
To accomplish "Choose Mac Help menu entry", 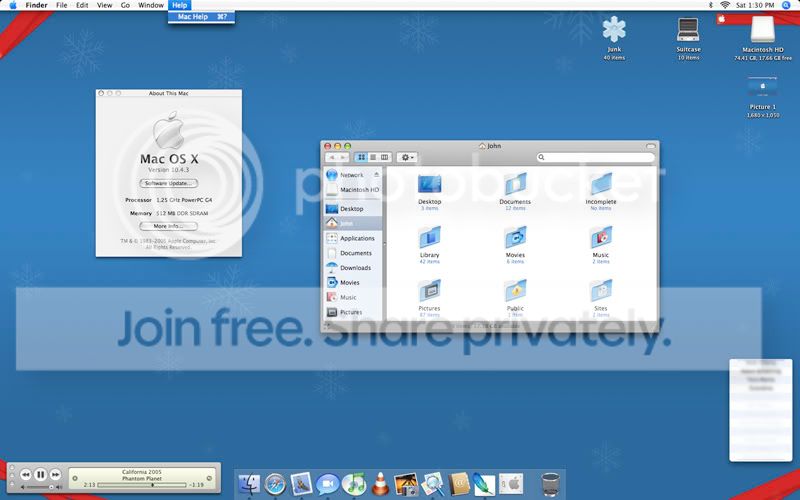I will pos(202,17).
